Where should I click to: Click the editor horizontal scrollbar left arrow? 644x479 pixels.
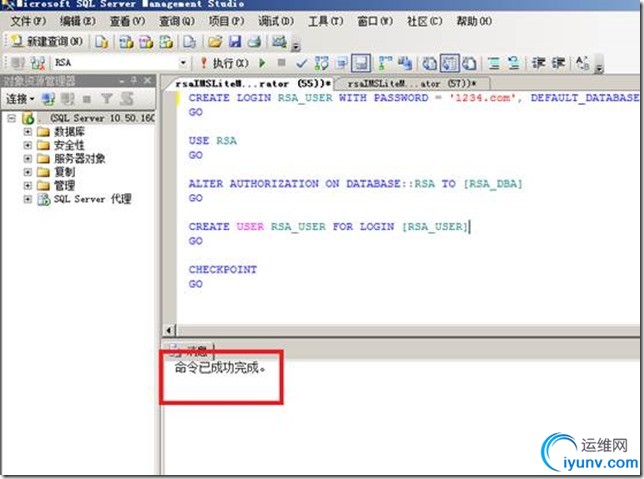pos(169,330)
